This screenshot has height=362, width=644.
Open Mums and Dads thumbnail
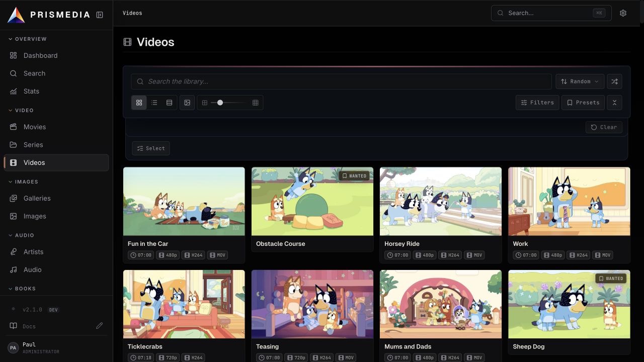[x=441, y=304]
